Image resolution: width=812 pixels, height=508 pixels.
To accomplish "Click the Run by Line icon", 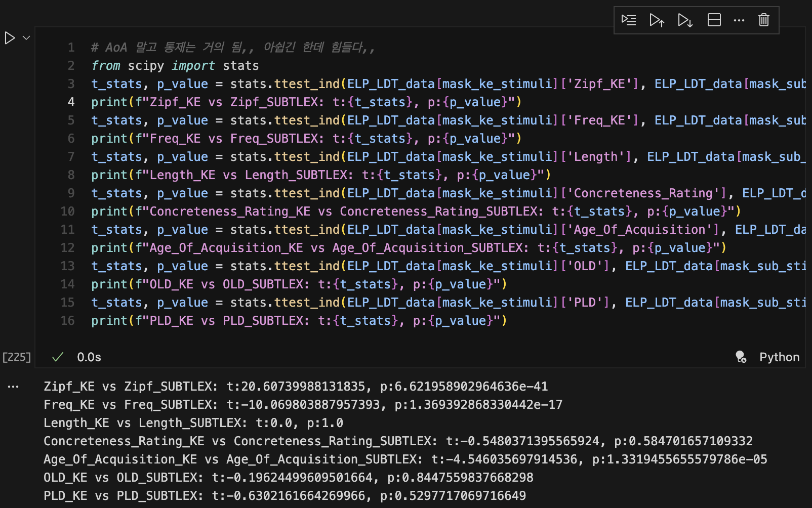I will click(629, 20).
